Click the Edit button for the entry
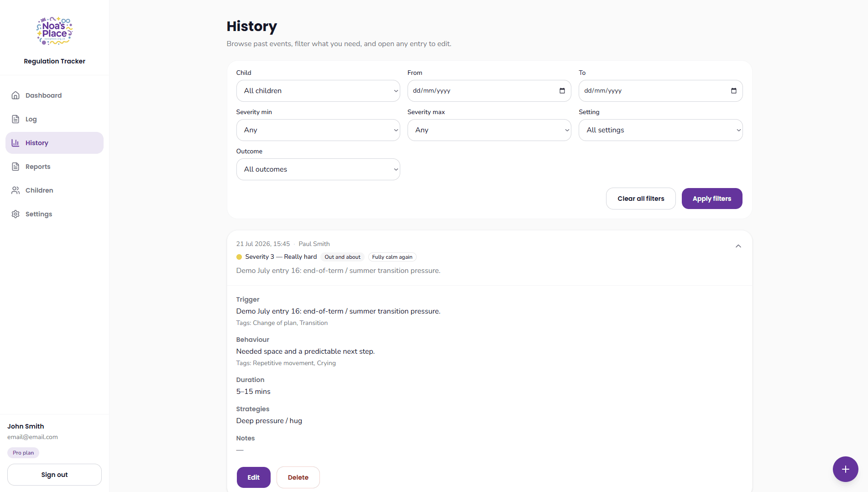This screenshot has height=492, width=868. 253,477
